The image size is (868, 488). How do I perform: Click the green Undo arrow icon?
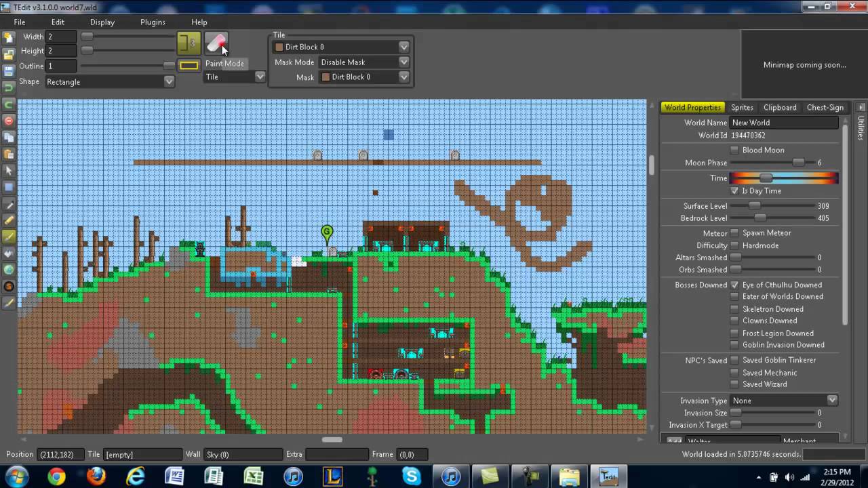[9, 87]
